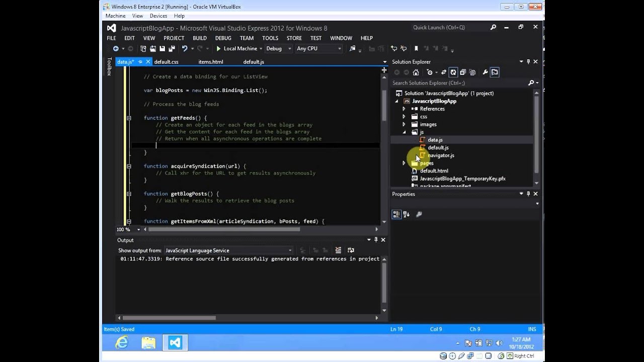Open the PROJECT menu
644x362 pixels.
coord(174,38)
